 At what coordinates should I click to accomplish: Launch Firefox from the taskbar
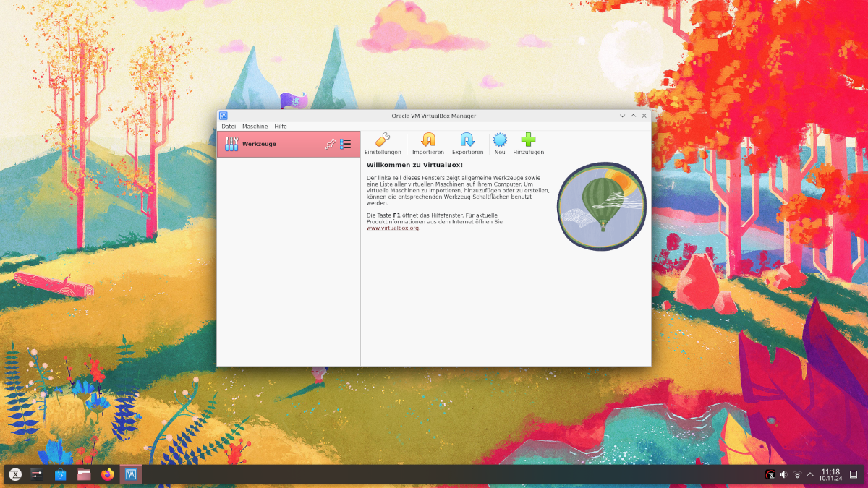[108, 474]
